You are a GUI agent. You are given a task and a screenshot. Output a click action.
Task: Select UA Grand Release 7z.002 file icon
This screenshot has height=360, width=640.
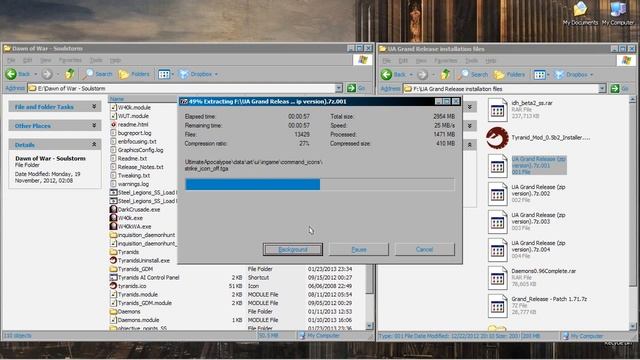[x=497, y=194]
